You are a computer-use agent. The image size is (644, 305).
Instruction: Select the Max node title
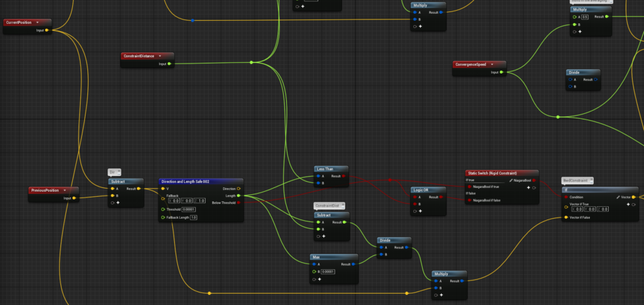(316, 257)
